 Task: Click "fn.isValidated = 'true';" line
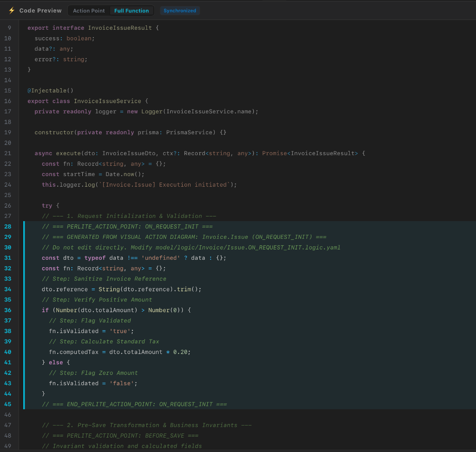coord(92,331)
